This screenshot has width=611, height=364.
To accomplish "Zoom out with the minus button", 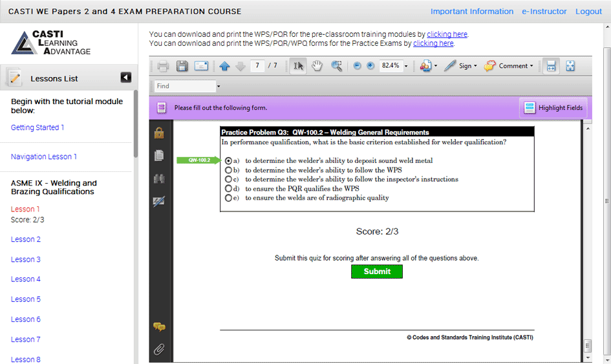I will [x=357, y=66].
